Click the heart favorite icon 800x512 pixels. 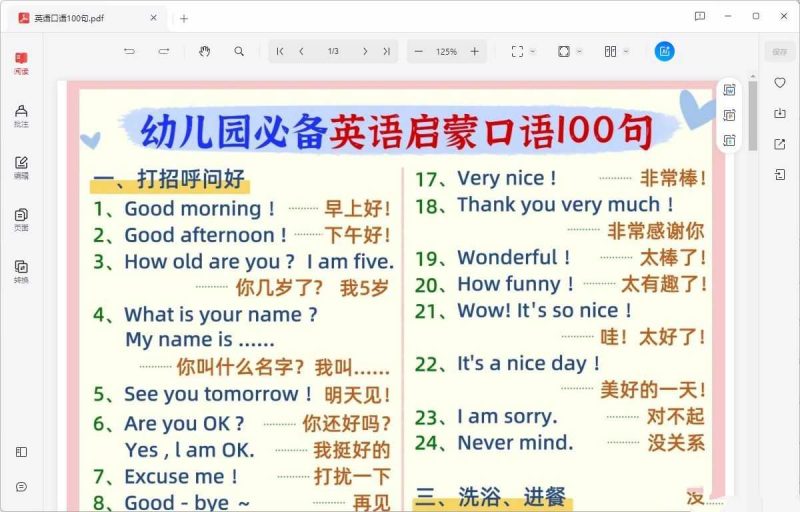(x=780, y=83)
